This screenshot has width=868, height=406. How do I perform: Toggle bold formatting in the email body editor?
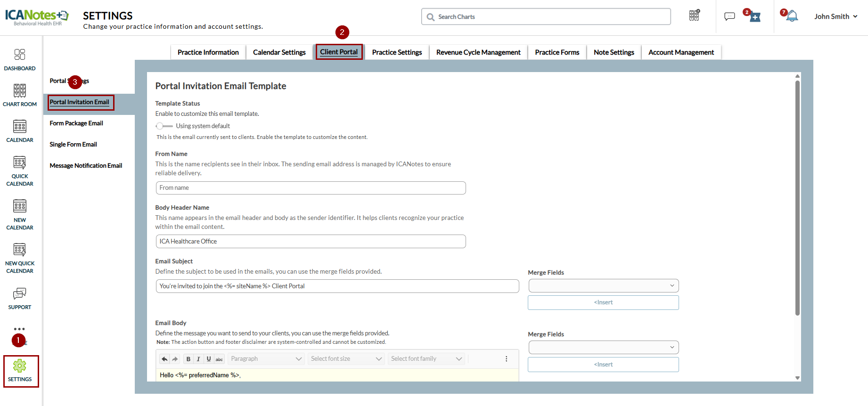(x=188, y=359)
